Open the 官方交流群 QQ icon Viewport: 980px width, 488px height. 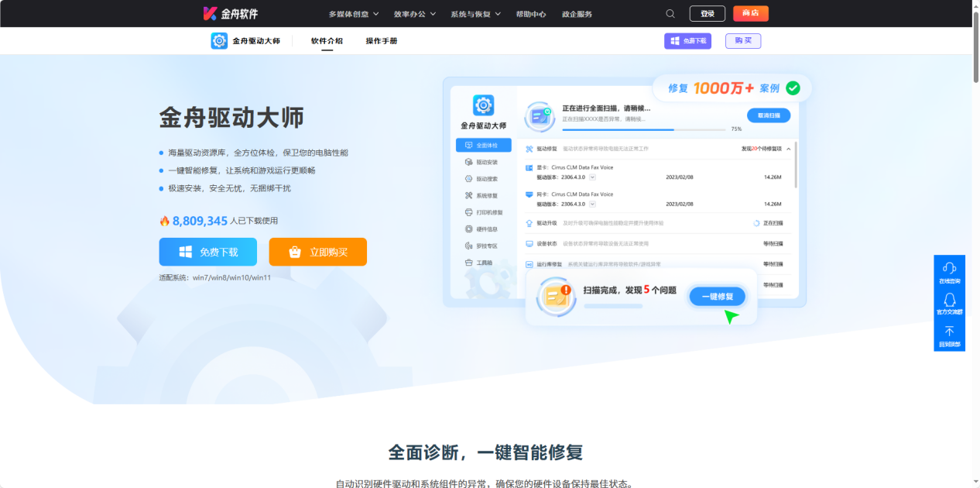coord(949,299)
